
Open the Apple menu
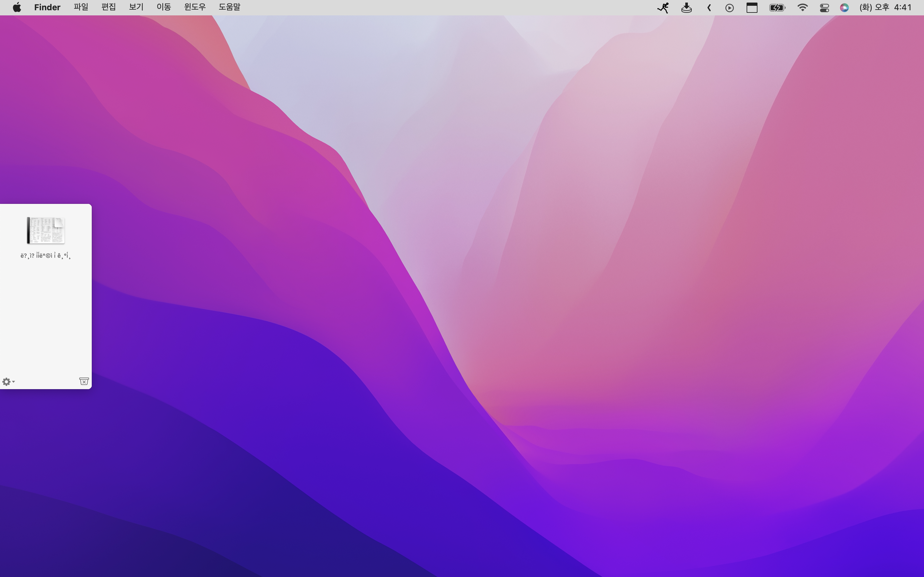(x=17, y=7)
